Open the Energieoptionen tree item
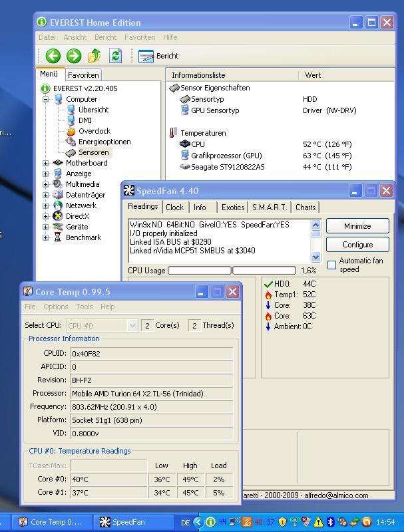404x532 pixels. click(104, 142)
